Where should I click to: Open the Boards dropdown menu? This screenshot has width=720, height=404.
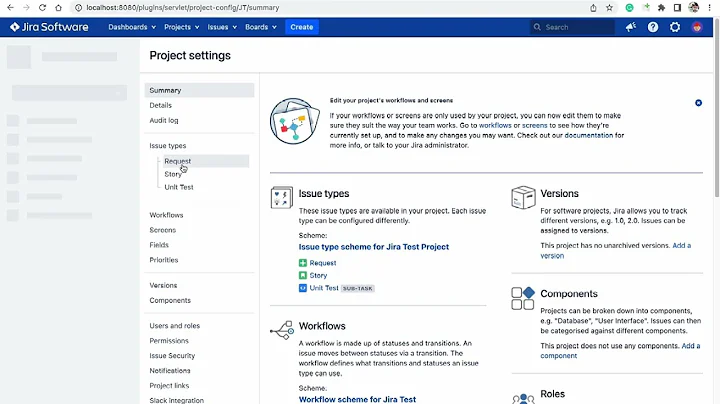tap(261, 27)
